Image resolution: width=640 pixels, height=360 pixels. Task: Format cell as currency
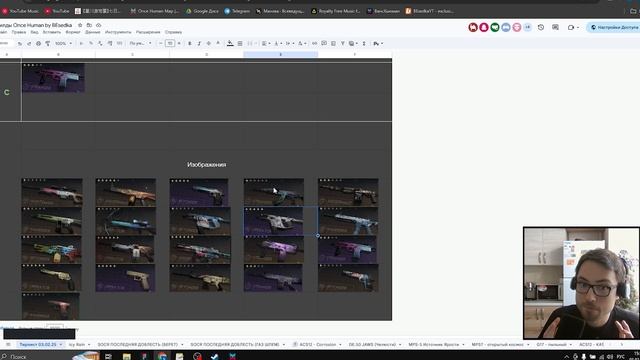point(81,43)
